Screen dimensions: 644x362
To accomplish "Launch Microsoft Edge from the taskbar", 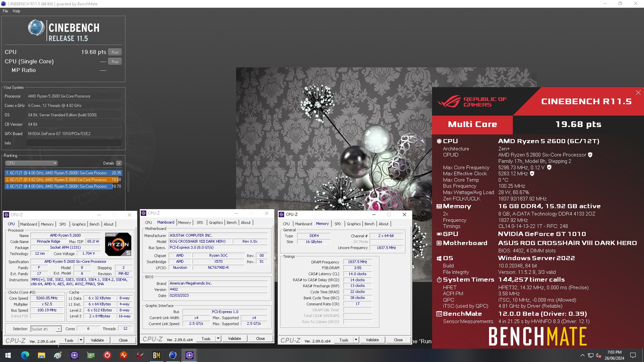I will point(25,355).
